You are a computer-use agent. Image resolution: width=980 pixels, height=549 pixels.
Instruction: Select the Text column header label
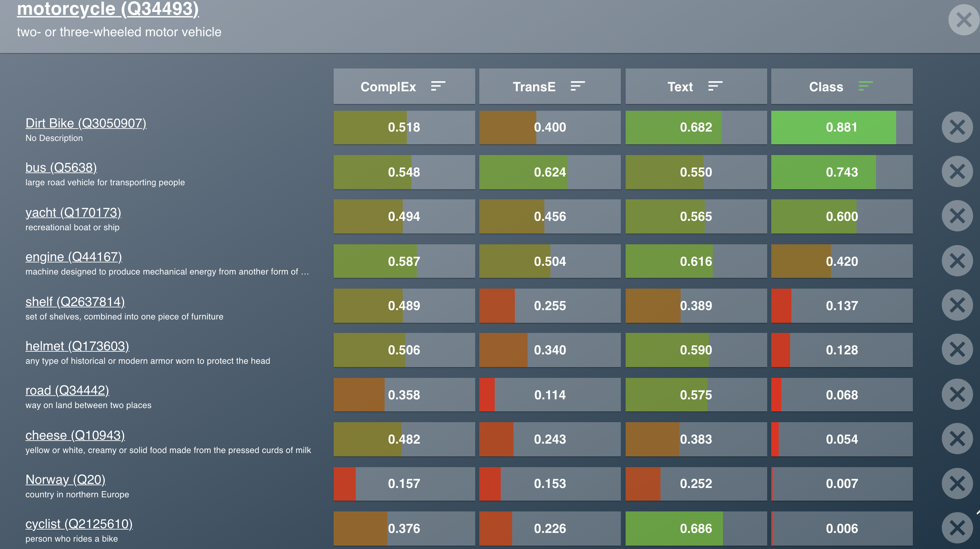point(680,87)
